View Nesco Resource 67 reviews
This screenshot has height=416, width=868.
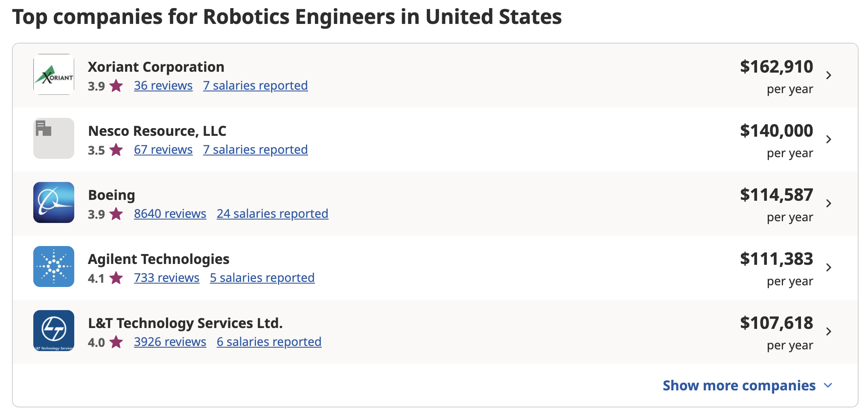click(x=163, y=149)
